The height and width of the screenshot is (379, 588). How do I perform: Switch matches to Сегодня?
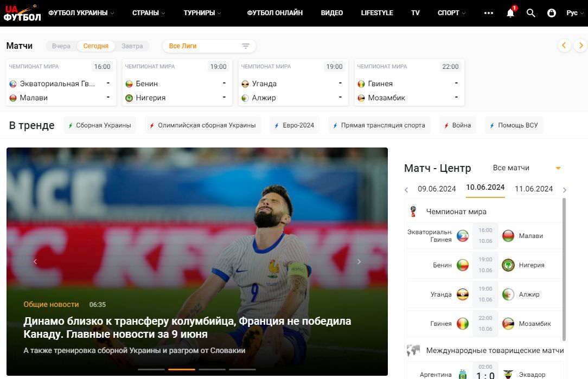(95, 46)
